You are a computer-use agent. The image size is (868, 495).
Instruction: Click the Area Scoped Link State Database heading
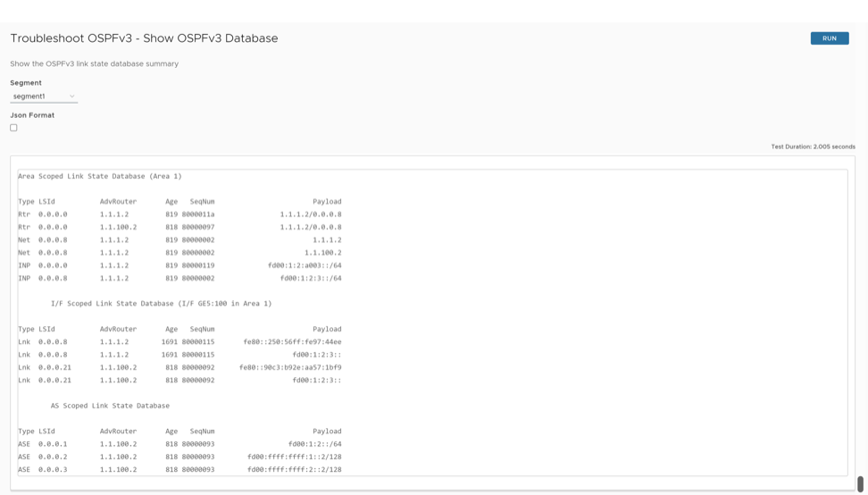pyautogui.click(x=99, y=176)
